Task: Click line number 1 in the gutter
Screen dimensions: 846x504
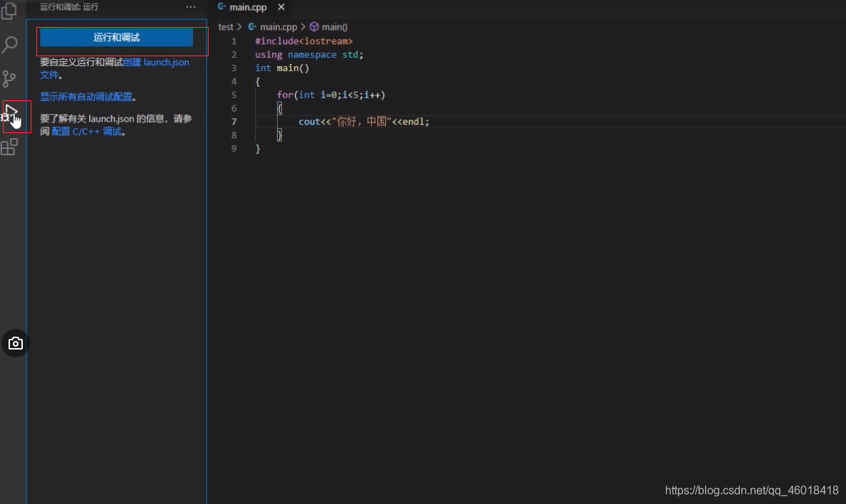Action: click(x=234, y=41)
